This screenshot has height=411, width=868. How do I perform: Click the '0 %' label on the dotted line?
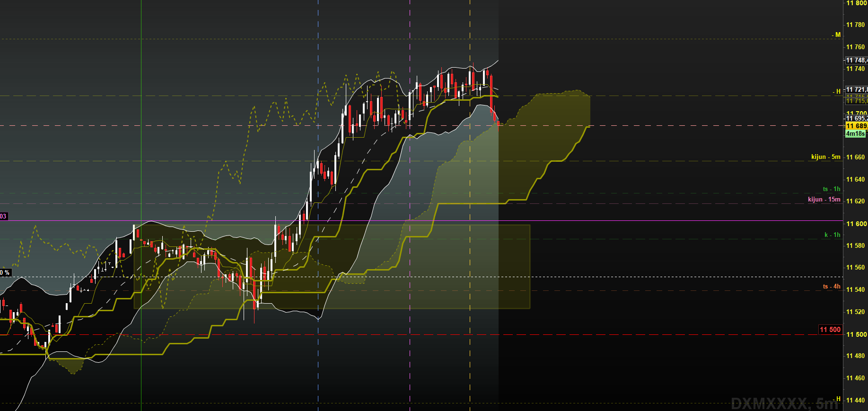(x=5, y=273)
